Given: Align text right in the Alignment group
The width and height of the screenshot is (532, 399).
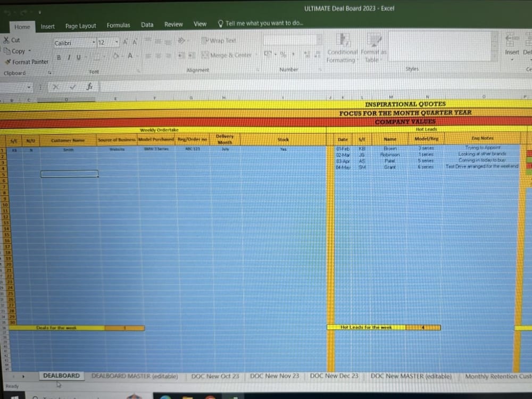Looking at the screenshot, I should (168, 55).
